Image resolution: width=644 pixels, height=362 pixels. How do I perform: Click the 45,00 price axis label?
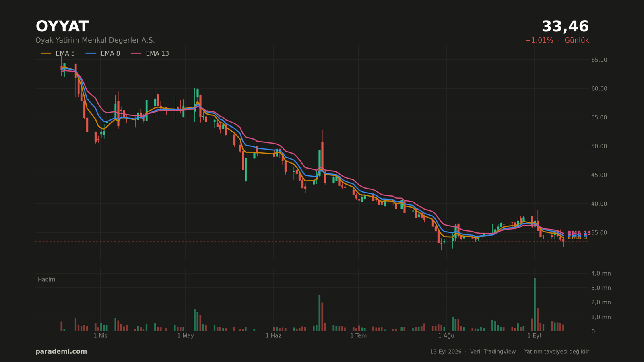coord(599,175)
